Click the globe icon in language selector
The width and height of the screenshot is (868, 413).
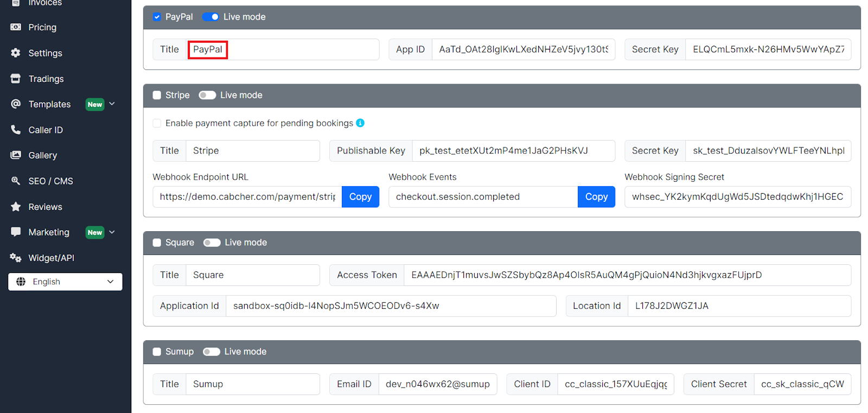[x=21, y=282]
